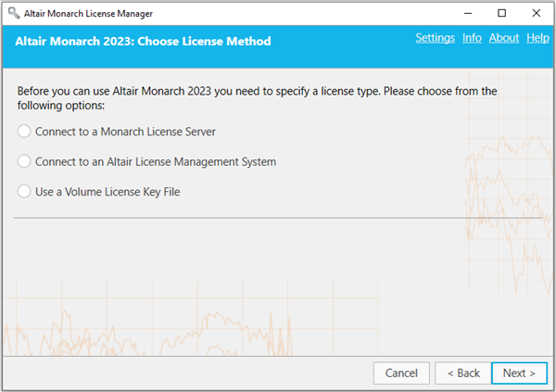Select the Altair License Management System radio button

pyautogui.click(x=24, y=161)
